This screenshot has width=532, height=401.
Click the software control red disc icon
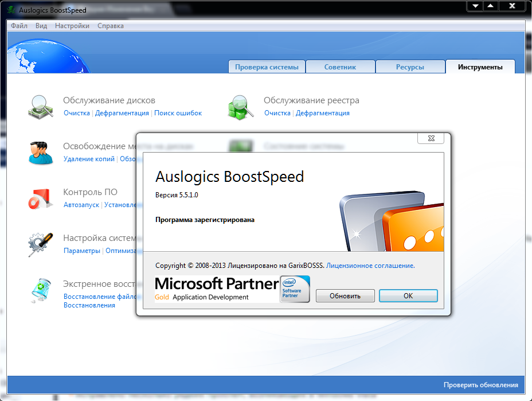pos(41,198)
